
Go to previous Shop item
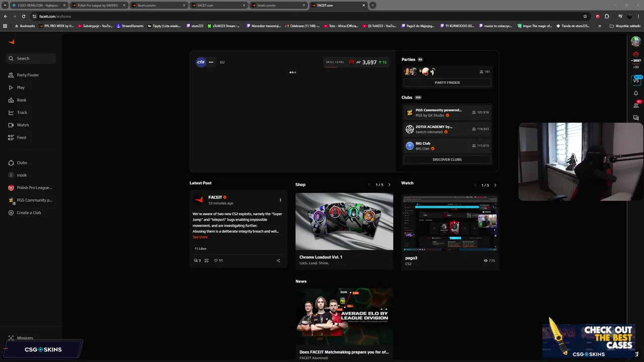click(369, 185)
